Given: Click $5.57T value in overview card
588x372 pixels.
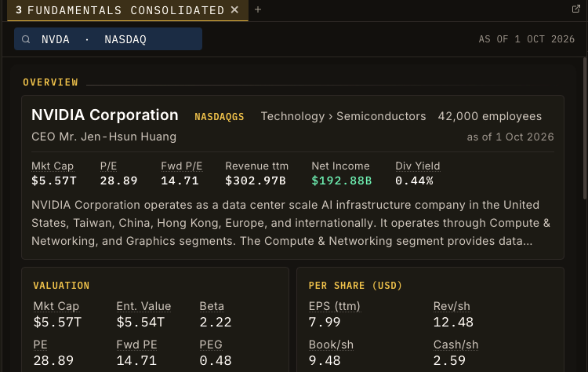Looking at the screenshot, I should point(54,181).
